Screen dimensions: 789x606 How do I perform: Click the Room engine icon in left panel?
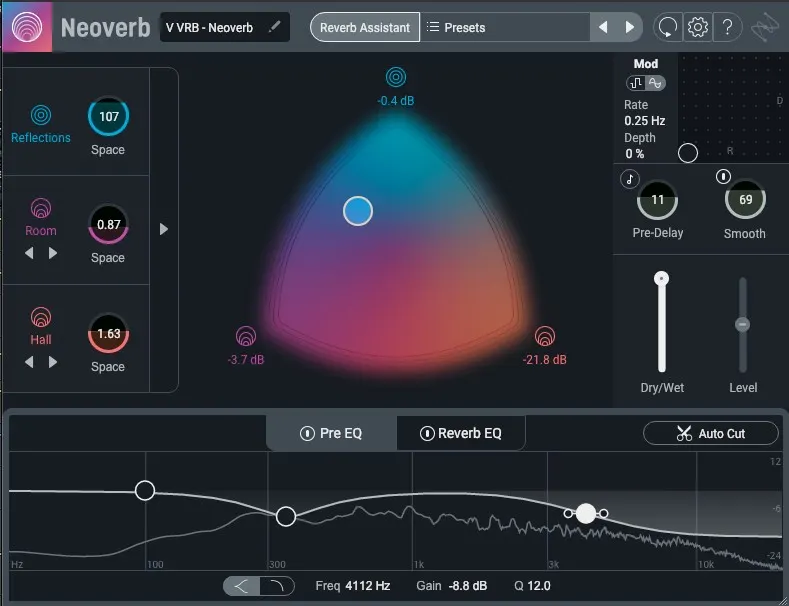coord(41,208)
